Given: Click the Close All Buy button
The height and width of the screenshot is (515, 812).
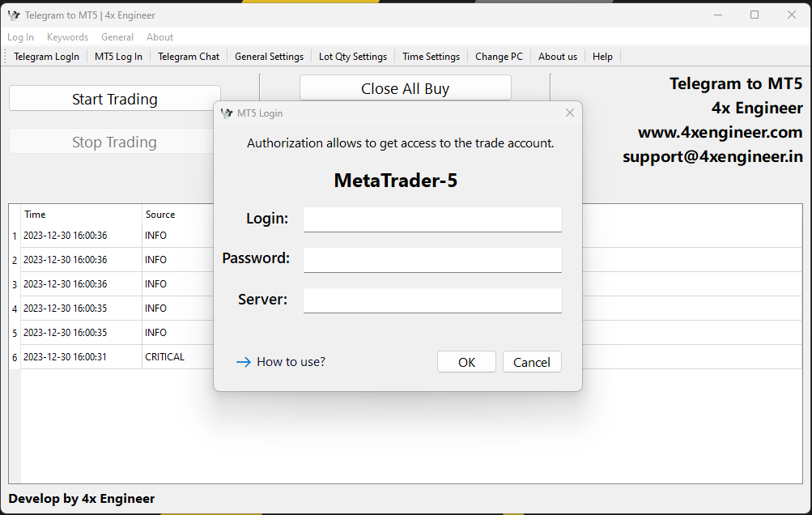Looking at the screenshot, I should click(x=406, y=88).
